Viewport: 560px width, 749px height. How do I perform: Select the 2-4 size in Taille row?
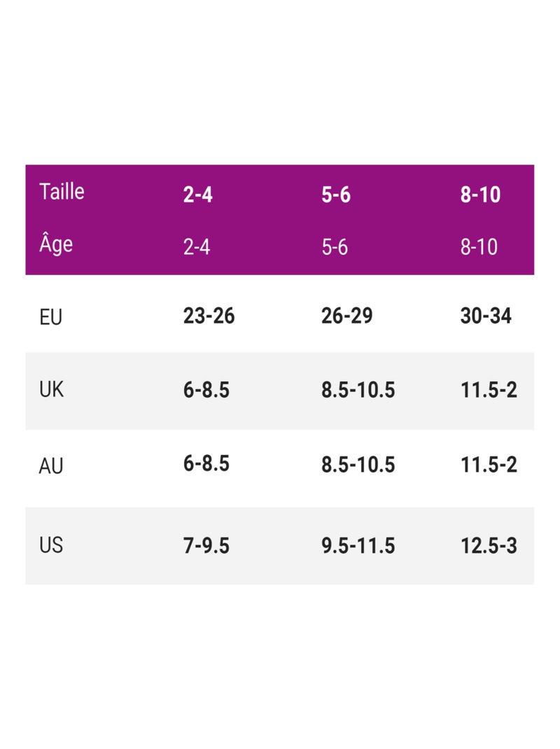[197, 195]
